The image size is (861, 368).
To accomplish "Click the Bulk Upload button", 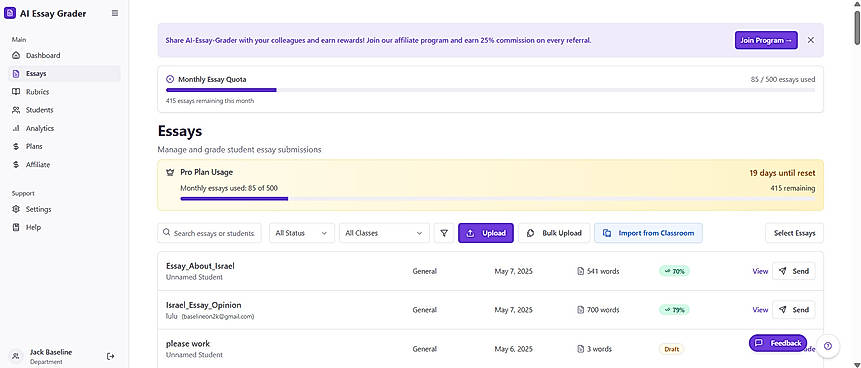I will tap(554, 233).
